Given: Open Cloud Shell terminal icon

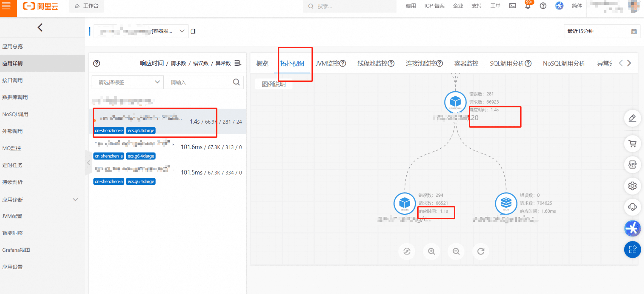Looking at the screenshot, I should [x=512, y=6].
